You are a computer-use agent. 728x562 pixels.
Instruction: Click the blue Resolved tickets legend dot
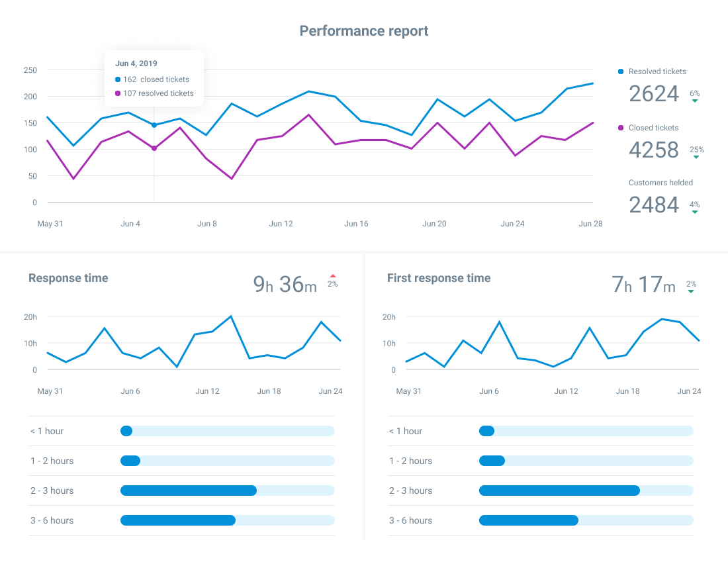coord(620,71)
